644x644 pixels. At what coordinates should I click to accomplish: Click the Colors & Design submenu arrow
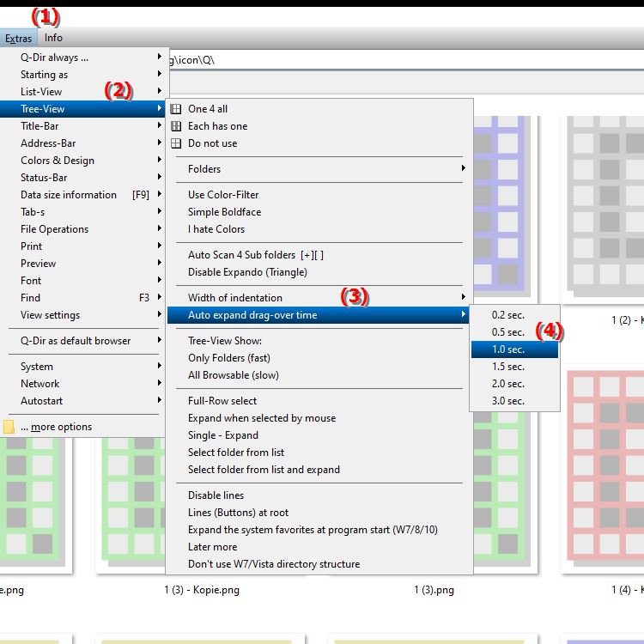160,160
